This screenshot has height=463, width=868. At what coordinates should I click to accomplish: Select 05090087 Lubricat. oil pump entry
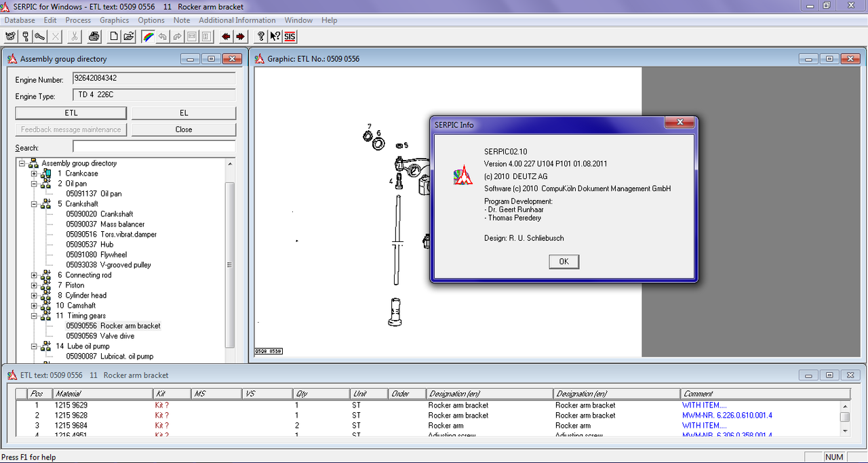click(x=109, y=357)
